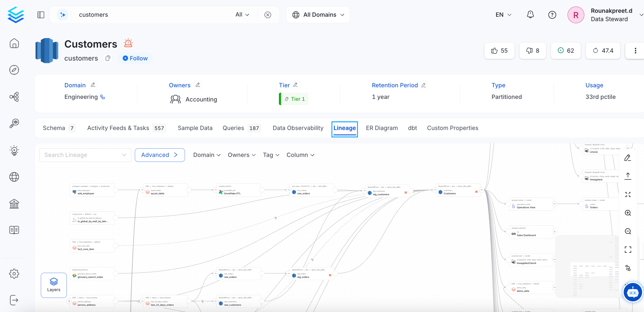
Task: Open the edit pencil icon in lineage panel
Action: point(628,158)
